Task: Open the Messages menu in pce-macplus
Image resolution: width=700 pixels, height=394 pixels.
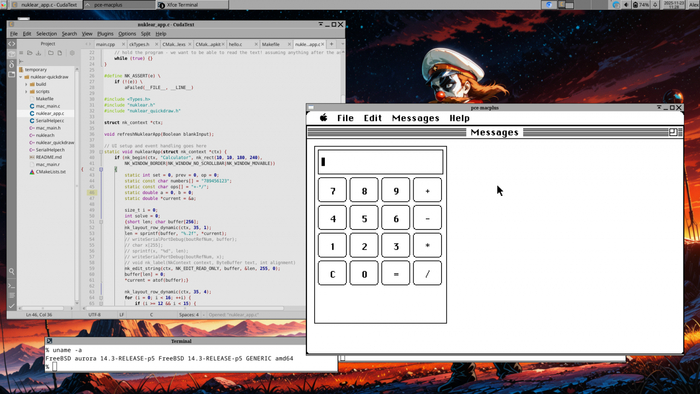Action: 415,118
